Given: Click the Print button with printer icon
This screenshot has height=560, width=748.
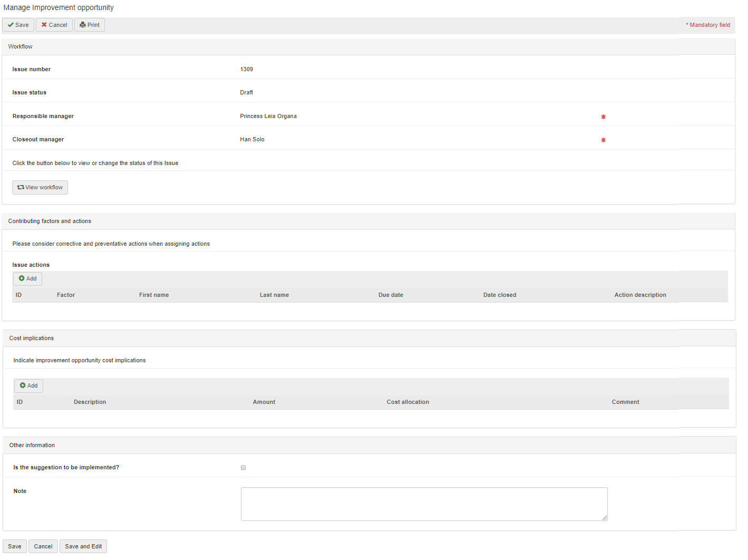Looking at the screenshot, I should 90,25.
